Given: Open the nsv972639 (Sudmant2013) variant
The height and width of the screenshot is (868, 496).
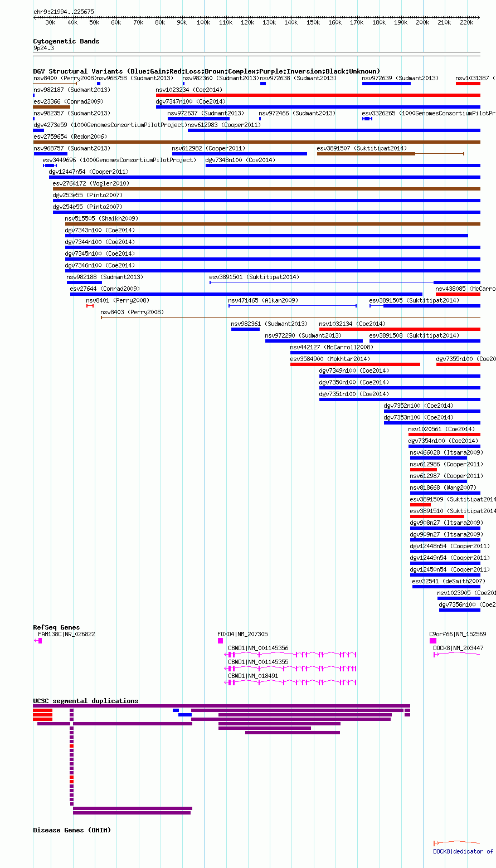Looking at the screenshot, I should click(x=400, y=79).
